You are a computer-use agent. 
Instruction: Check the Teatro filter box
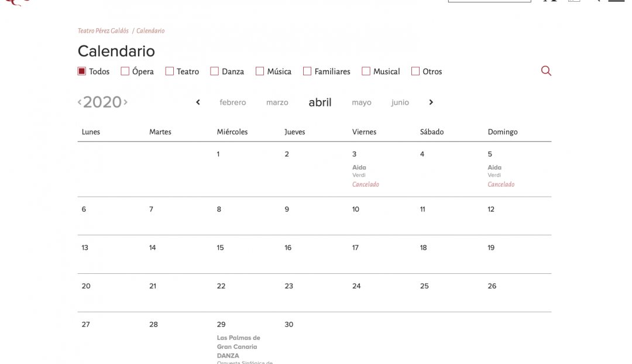(170, 71)
